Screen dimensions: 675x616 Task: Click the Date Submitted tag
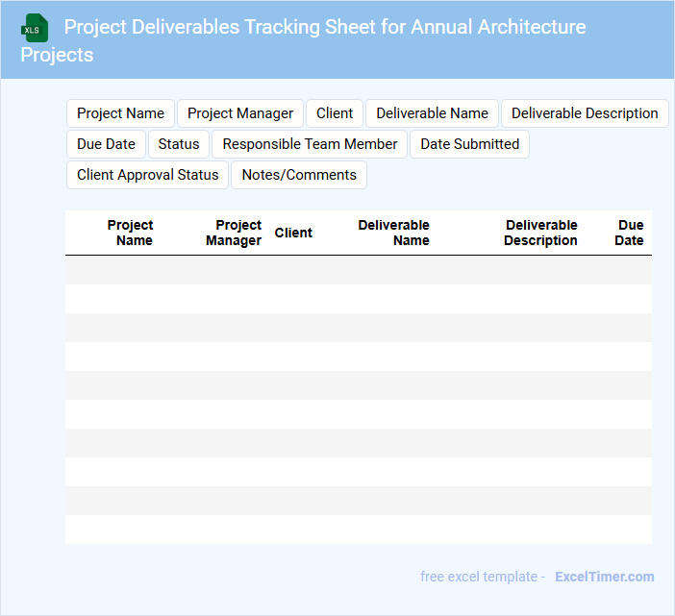[x=469, y=144]
